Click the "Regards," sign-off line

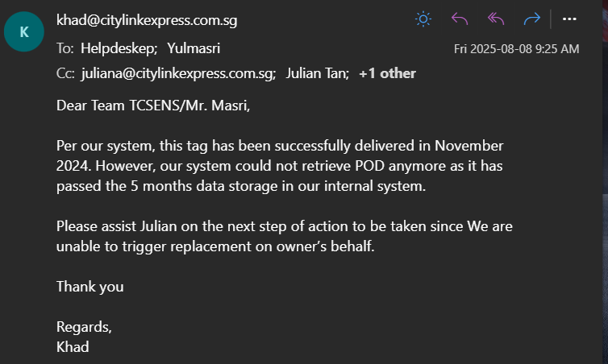coord(84,327)
